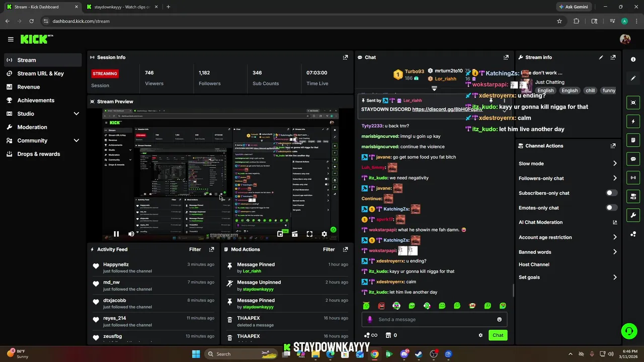Image resolution: width=644 pixels, height=362 pixels.
Task: Open stream preview settings gear
Action: click(325, 234)
